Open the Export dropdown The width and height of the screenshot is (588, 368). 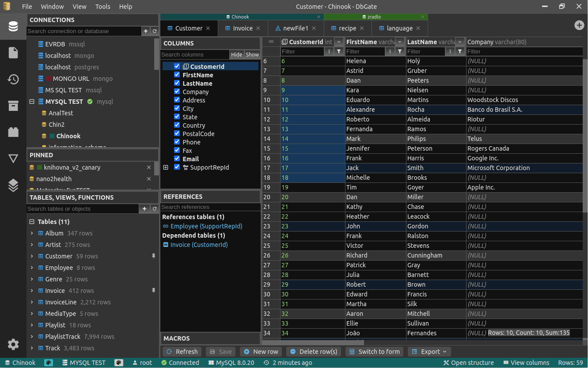(428, 351)
